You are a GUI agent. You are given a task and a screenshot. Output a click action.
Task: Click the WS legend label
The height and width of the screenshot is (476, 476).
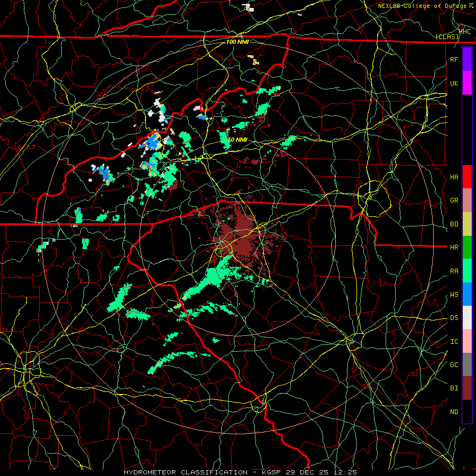(454, 295)
